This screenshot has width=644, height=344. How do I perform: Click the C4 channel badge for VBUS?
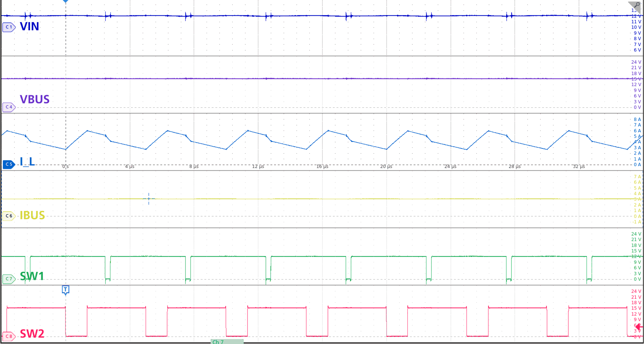pos(9,107)
